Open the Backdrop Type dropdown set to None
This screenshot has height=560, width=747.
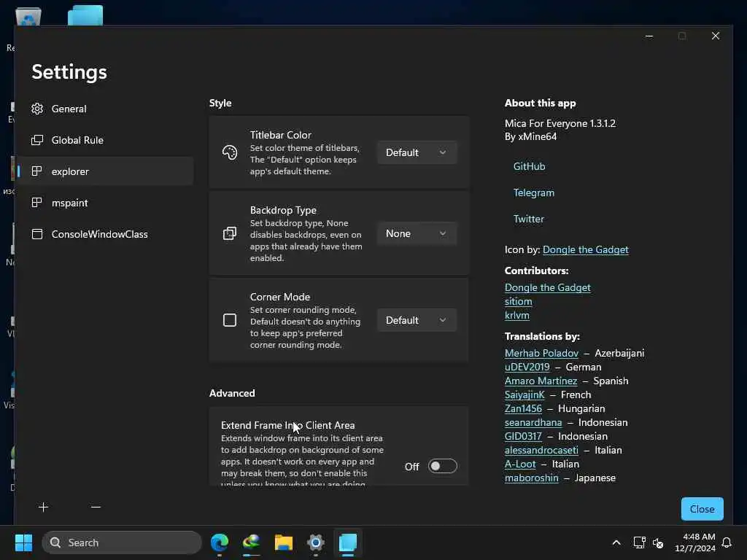tap(417, 233)
